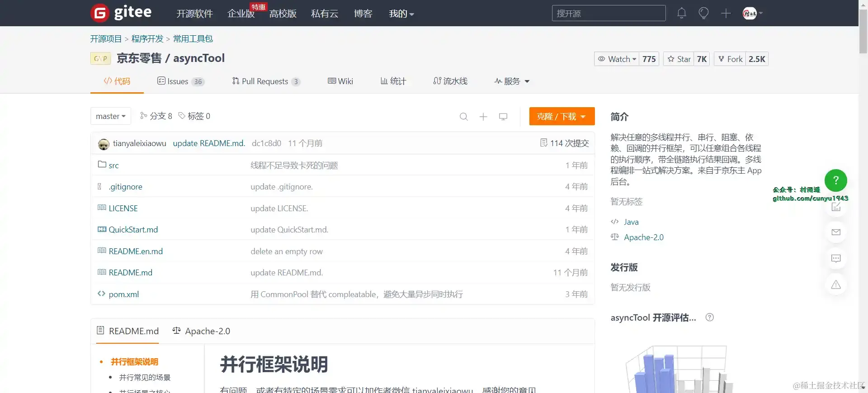This screenshot has height=393, width=868.
Task: Open the README.md file in file list
Action: pyautogui.click(x=131, y=273)
